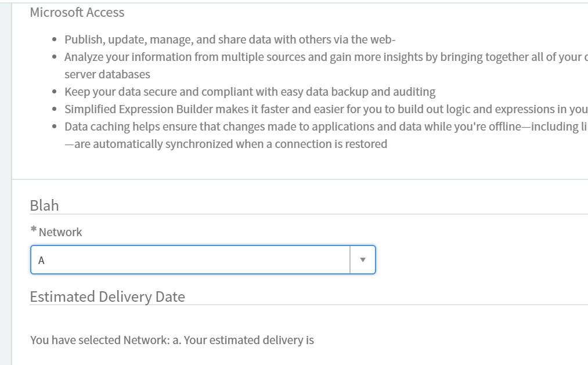Click the bullet dot before 'Simplified Expression'

[x=55, y=110]
